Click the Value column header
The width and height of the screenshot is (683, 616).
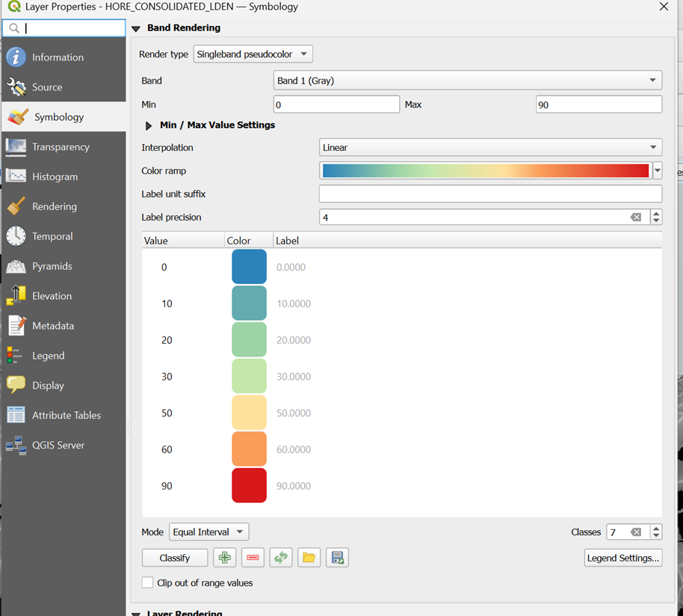tap(183, 241)
